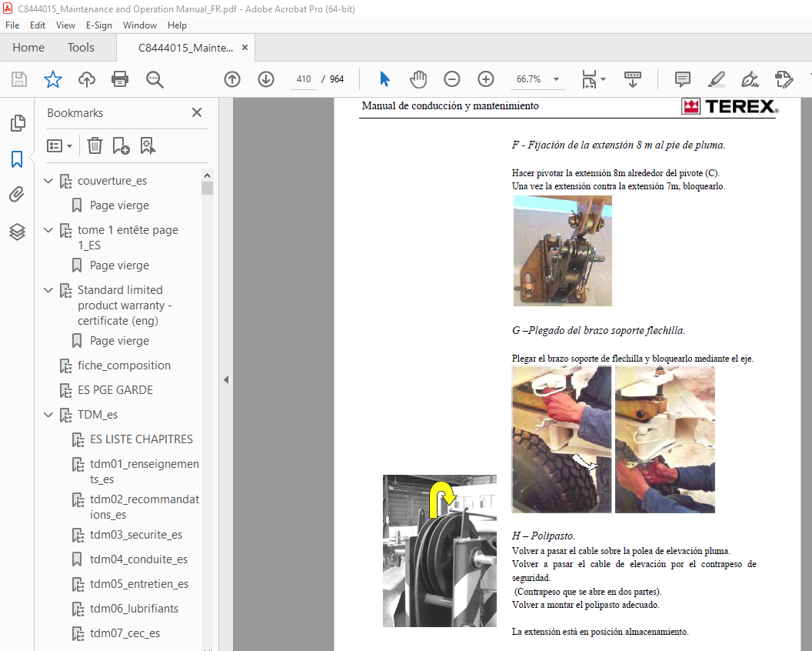Viewport: 812px width, 651px height.
Task: Activate the Hand pan tool
Action: tap(418, 79)
